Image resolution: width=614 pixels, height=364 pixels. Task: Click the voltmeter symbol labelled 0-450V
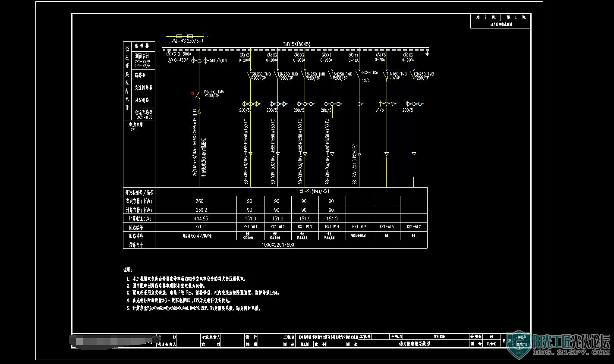(x=170, y=60)
